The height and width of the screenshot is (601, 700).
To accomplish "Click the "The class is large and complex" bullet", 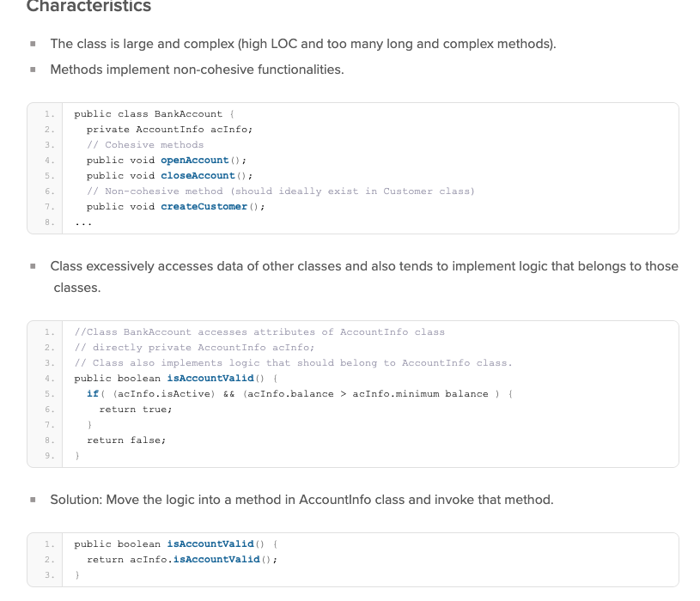I will coord(302,44).
